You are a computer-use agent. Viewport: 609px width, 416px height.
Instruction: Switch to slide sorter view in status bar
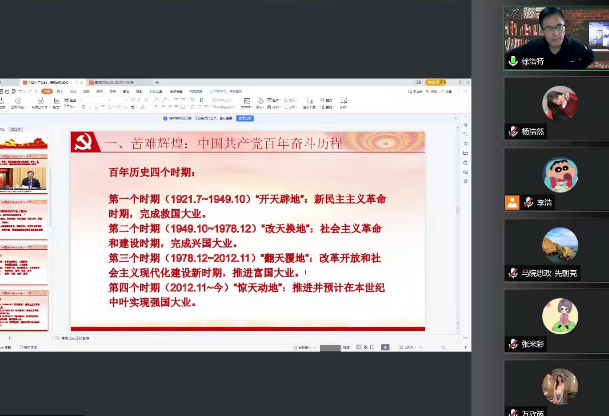[x=366, y=347]
